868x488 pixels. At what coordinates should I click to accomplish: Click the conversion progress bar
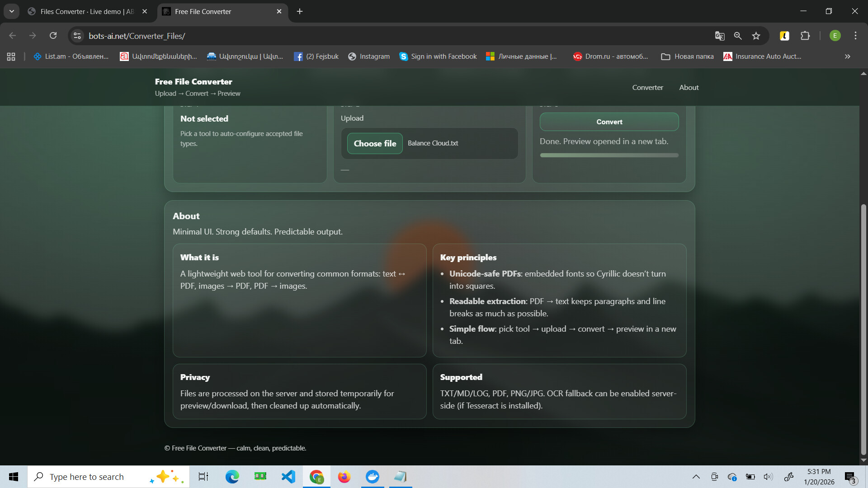point(609,155)
